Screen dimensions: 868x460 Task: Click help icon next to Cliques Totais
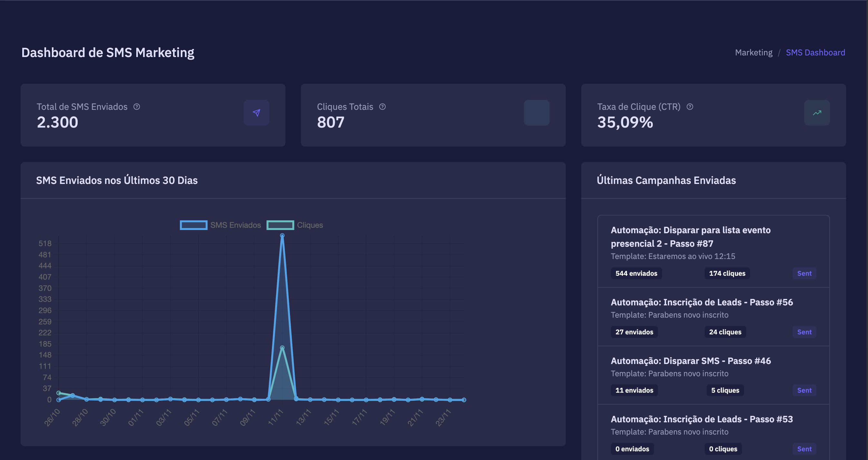point(382,107)
